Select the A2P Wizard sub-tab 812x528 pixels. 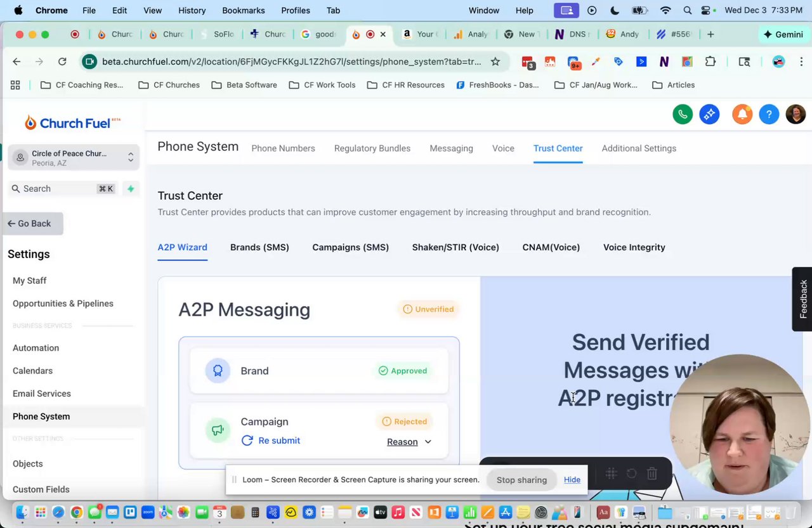point(182,247)
